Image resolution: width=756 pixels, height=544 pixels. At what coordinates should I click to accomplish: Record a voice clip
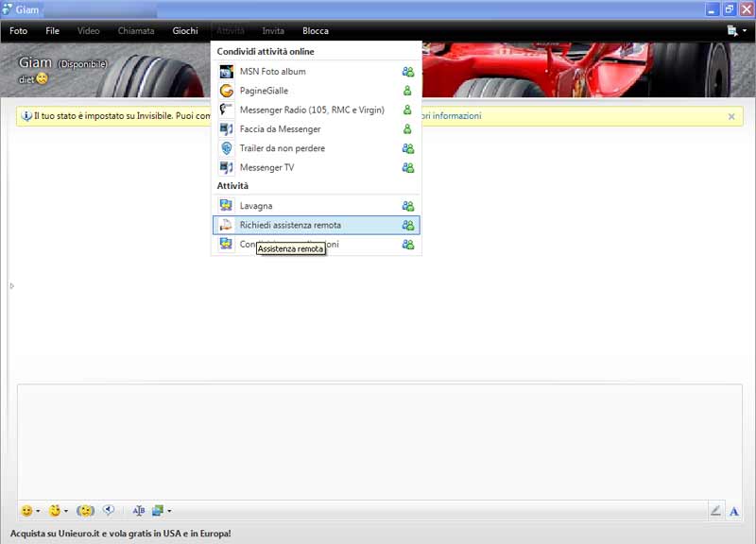(x=109, y=510)
